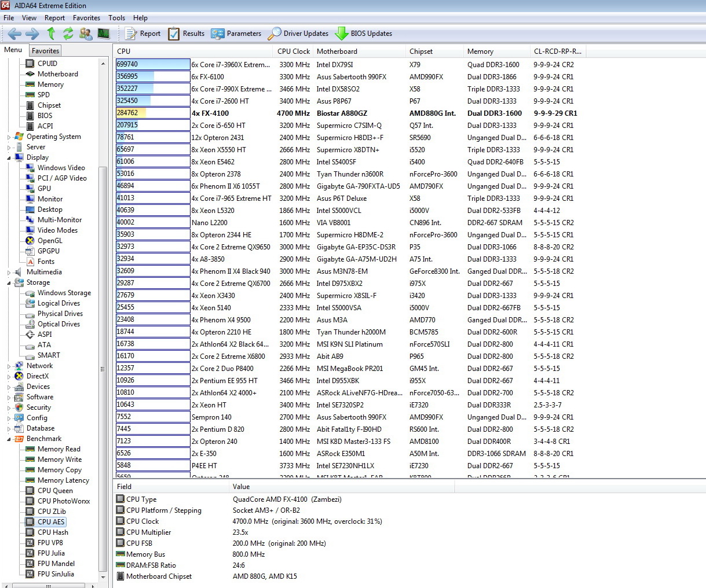Click the Refresh toolbar icon

(68, 34)
